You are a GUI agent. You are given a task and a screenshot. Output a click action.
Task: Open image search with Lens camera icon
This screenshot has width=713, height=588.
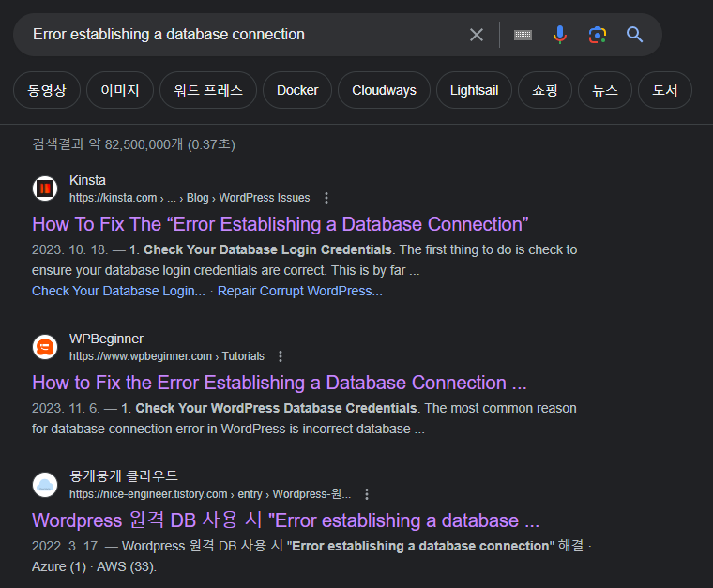click(598, 35)
